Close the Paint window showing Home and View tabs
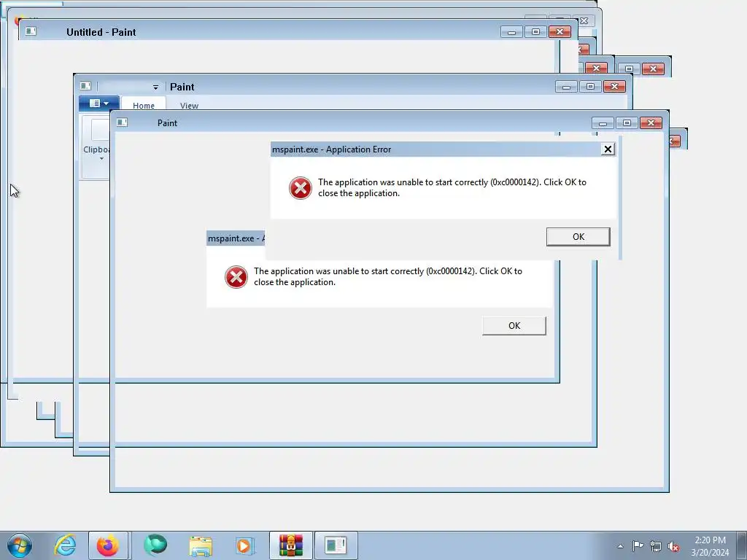Screen dimensions: 747x560 614,87
